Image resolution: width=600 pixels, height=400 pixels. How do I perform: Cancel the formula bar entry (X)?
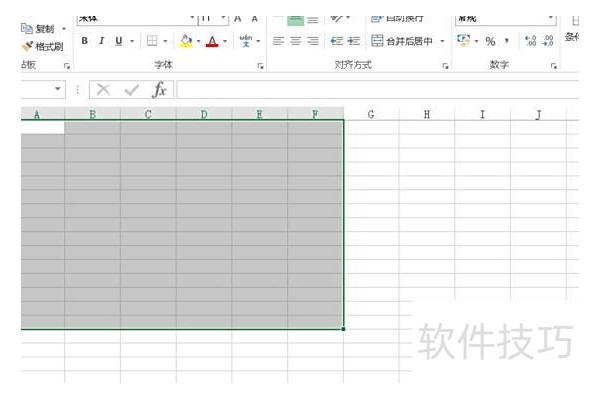(103, 90)
